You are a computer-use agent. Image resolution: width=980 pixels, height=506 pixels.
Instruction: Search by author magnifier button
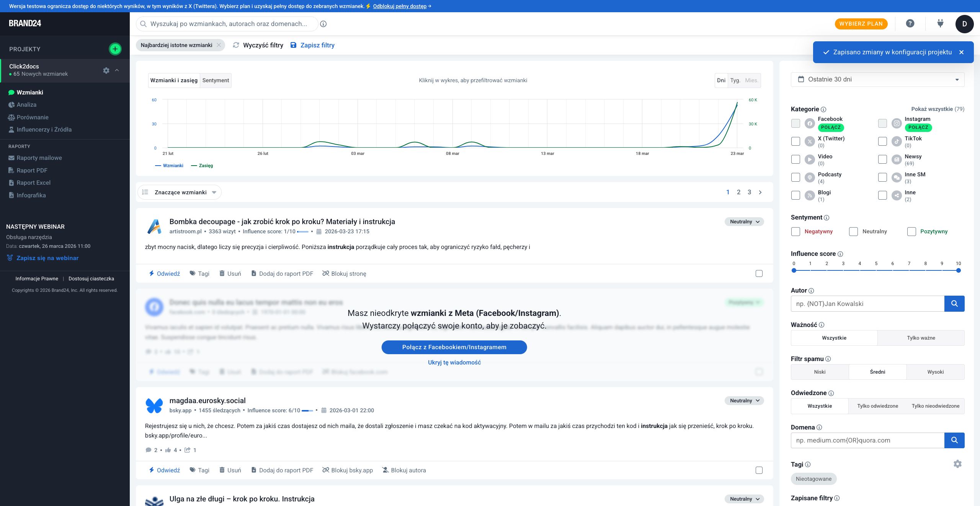pos(954,304)
